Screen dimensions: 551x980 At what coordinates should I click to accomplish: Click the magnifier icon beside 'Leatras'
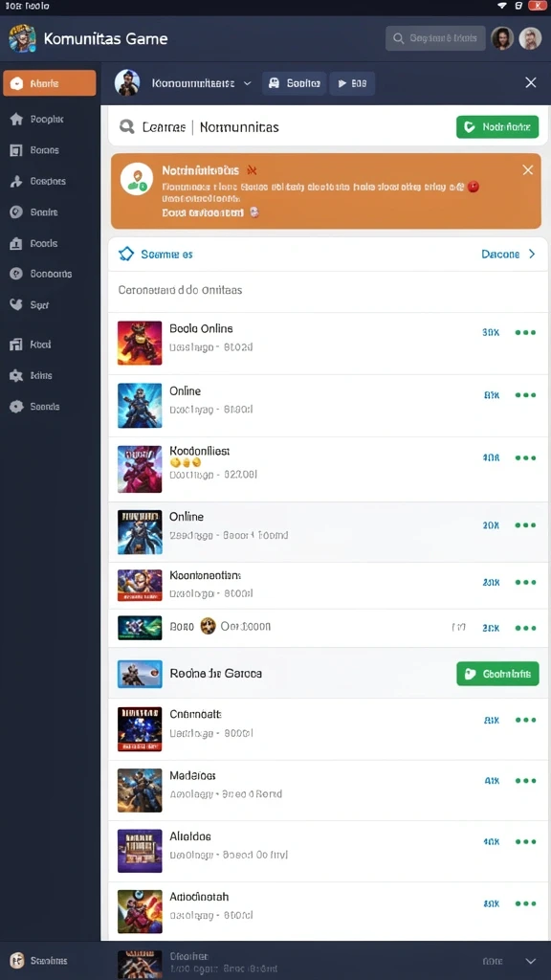[127, 127]
